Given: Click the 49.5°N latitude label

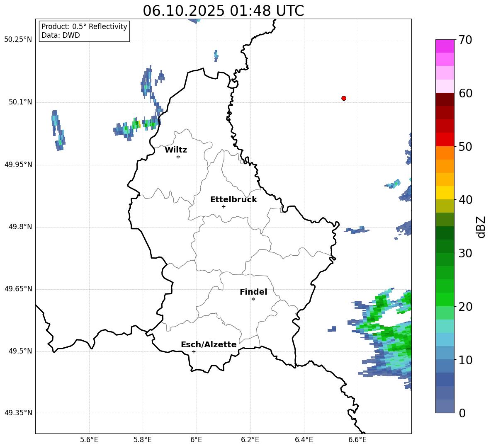Looking at the screenshot, I should [20, 351].
